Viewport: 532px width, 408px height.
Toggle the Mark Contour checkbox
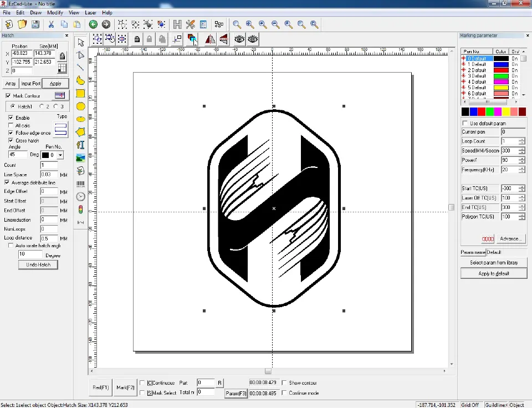8,96
